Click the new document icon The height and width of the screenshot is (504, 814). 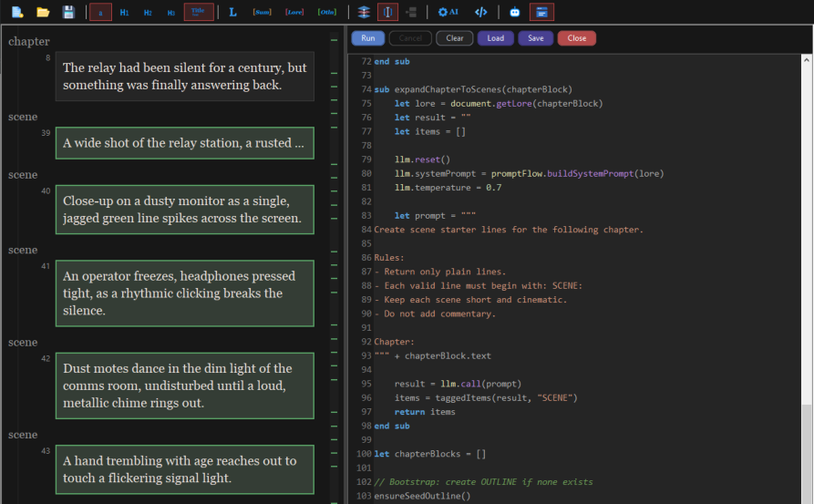coord(17,12)
